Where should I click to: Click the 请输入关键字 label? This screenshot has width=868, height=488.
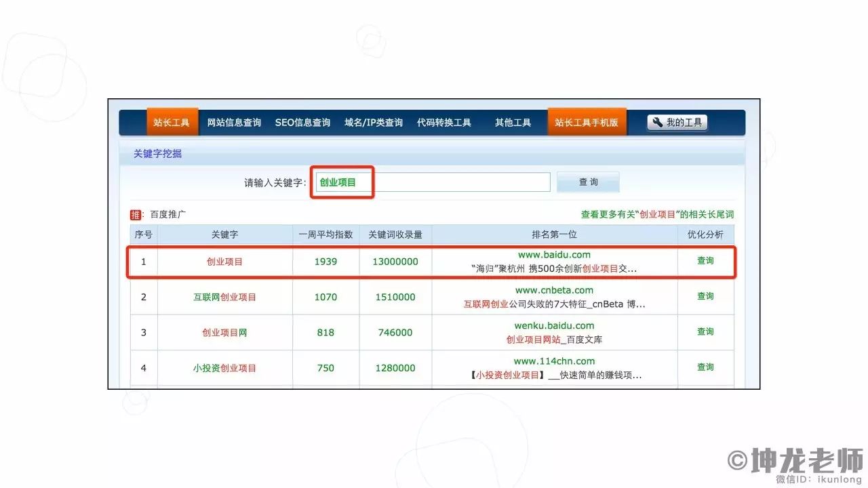click(x=275, y=183)
